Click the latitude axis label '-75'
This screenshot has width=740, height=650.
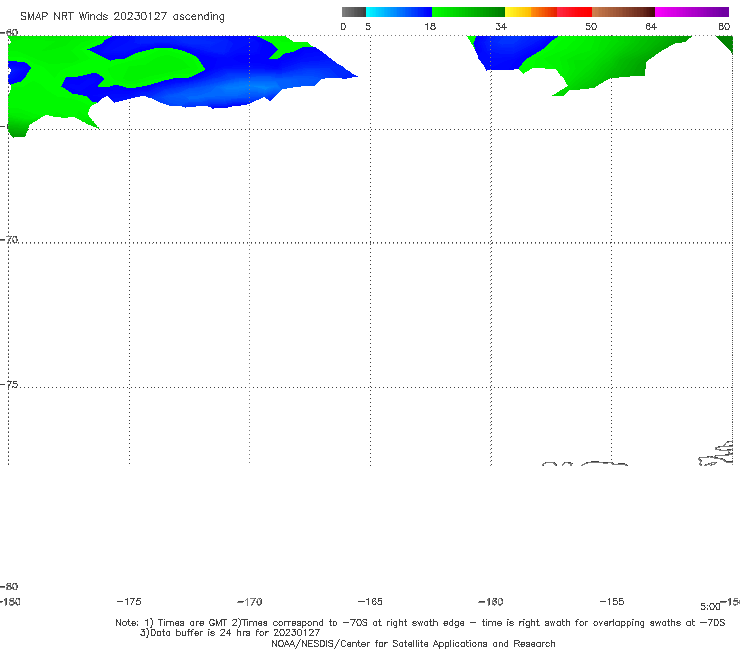(x=9, y=385)
